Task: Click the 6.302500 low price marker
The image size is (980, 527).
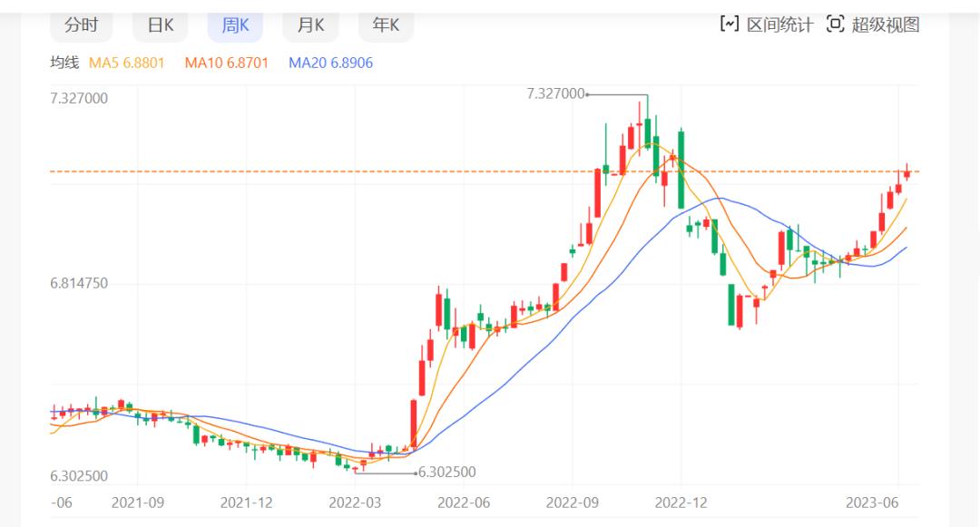Action: (x=446, y=472)
